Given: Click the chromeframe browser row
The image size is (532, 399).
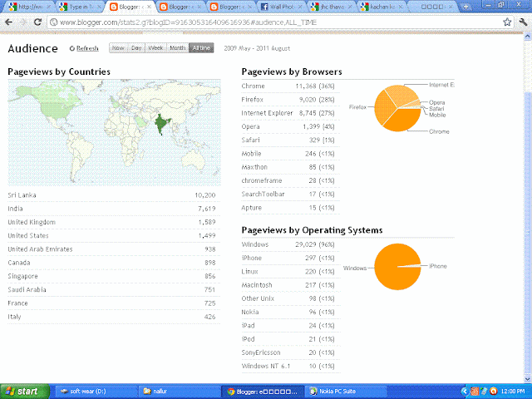Looking at the screenshot, I should point(290,180).
